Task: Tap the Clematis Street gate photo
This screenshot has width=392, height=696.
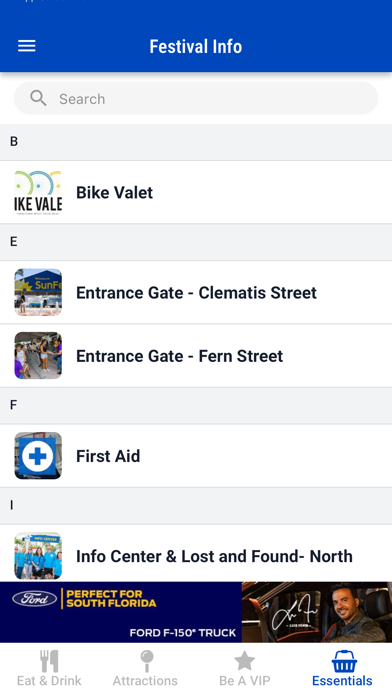Action: (x=38, y=292)
